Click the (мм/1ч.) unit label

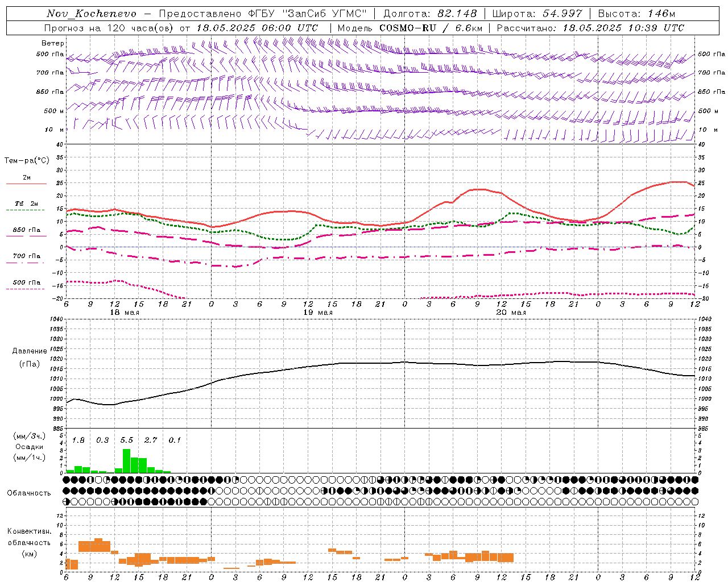pyautogui.click(x=29, y=458)
